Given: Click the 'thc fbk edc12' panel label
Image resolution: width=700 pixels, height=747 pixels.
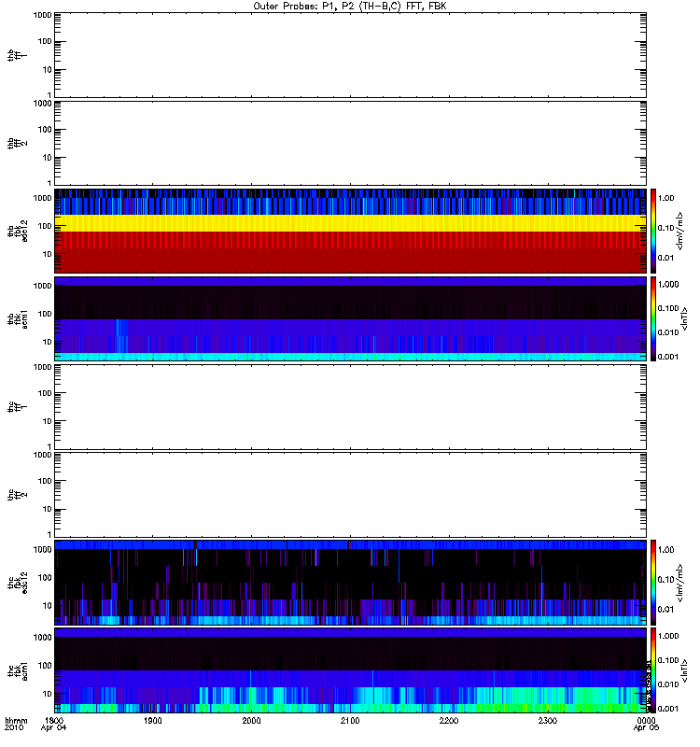Looking at the screenshot, I should click(17, 582).
